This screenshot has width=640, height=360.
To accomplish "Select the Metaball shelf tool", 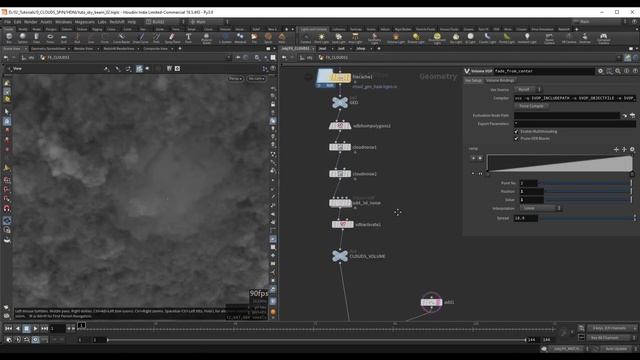I will [240, 38].
